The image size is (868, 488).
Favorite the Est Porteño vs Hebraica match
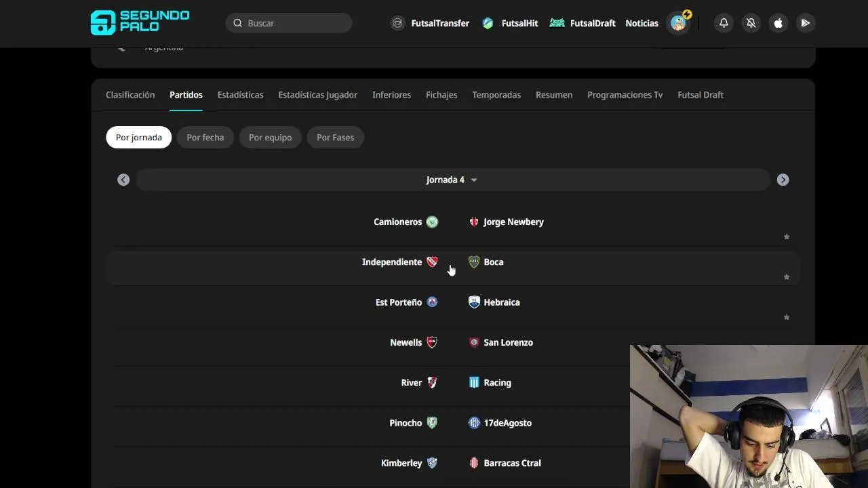pyautogui.click(x=787, y=317)
